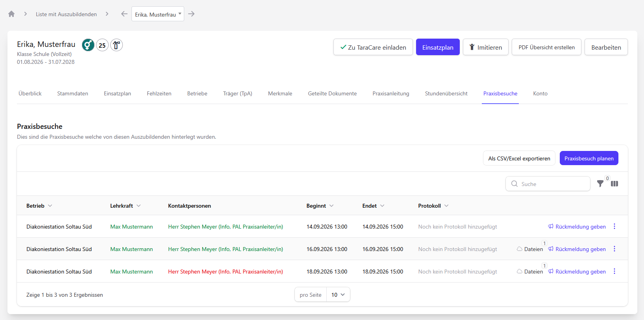Open Max Mustermann in the 18.09.2026 row

point(131,272)
